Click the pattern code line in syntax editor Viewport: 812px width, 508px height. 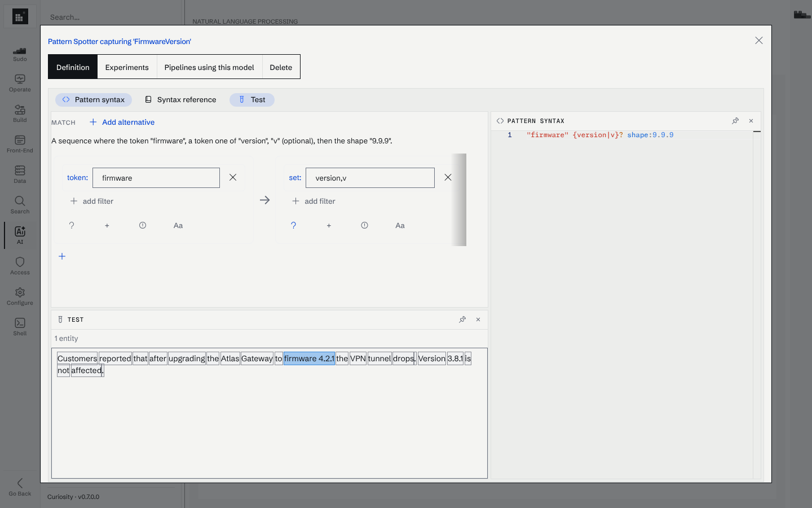click(x=600, y=135)
